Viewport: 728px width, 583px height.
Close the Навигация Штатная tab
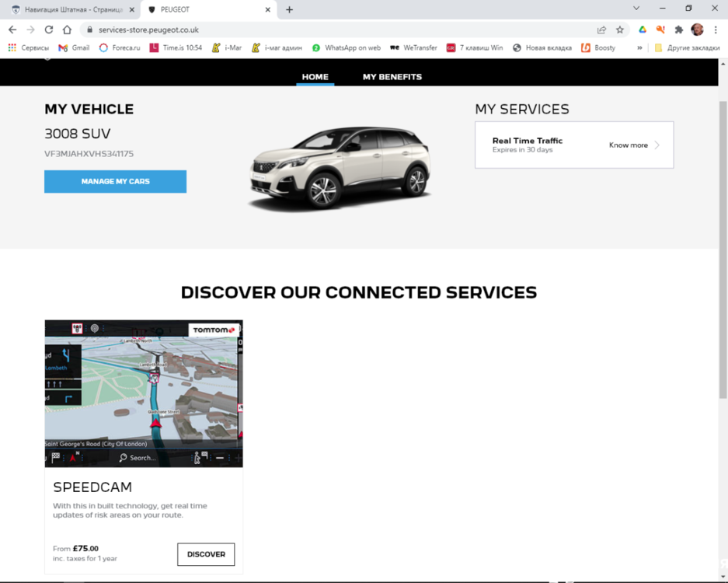pos(132,10)
